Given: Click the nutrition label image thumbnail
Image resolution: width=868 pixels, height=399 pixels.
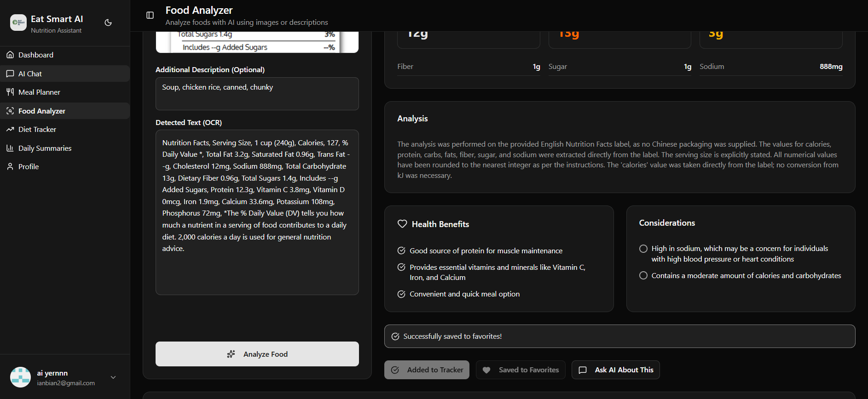Looking at the screenshot, I should point(257,42).
